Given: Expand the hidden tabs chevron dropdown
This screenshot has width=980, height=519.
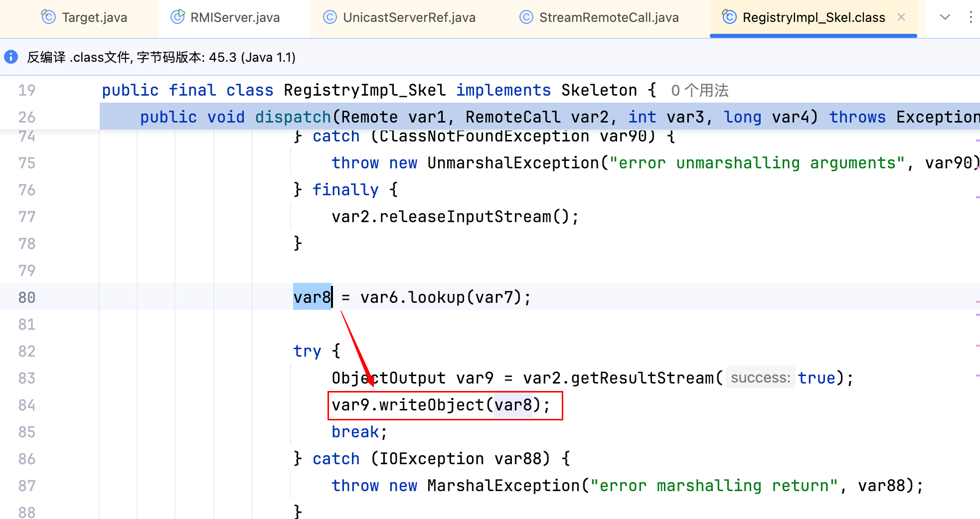Looking at the screenshot, I should click(x=945, y=17).
